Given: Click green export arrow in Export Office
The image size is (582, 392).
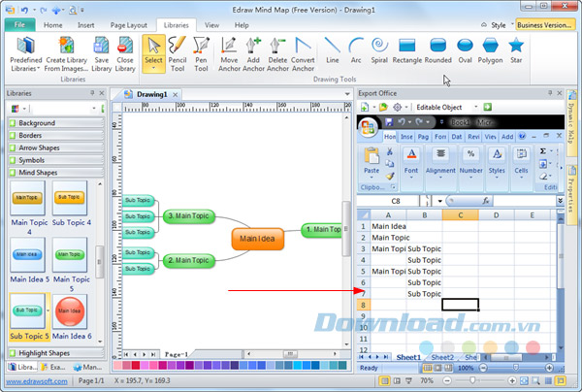Looking at the screenshot, I should point(487,108).
